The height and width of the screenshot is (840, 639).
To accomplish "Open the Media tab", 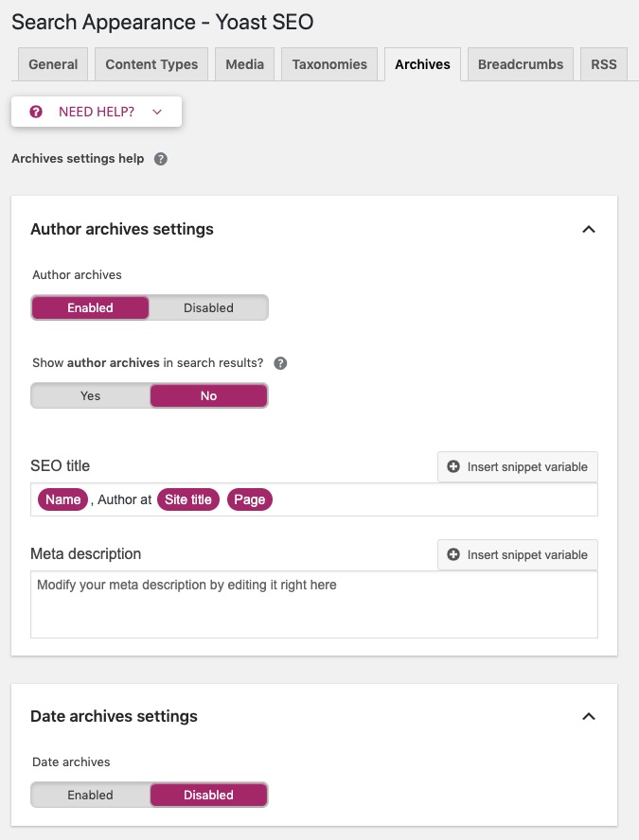I will coord(244,64).
